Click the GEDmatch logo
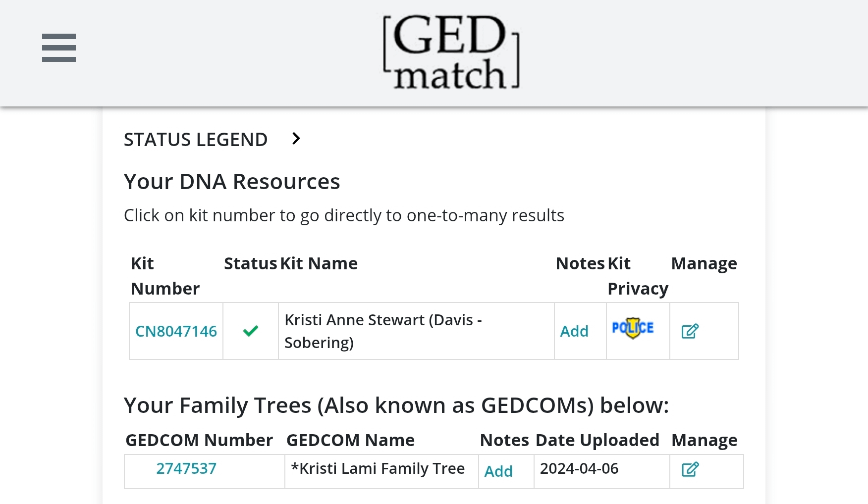 (x=451, y=52)
